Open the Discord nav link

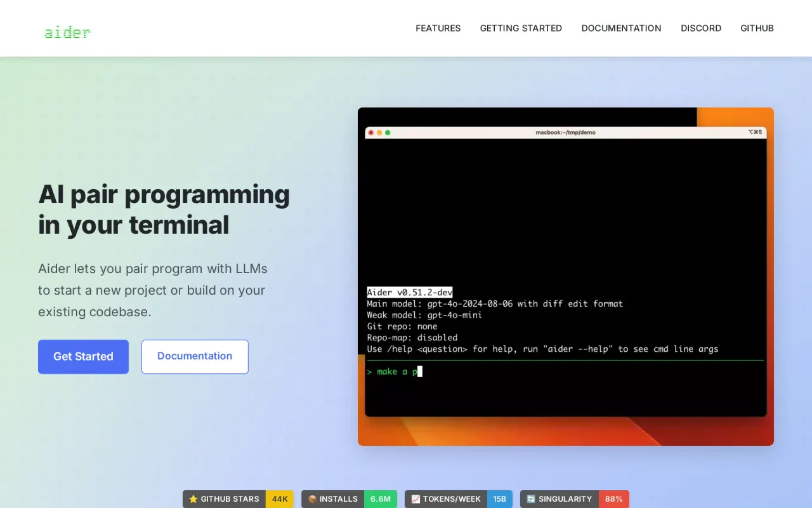click(701, 28)
